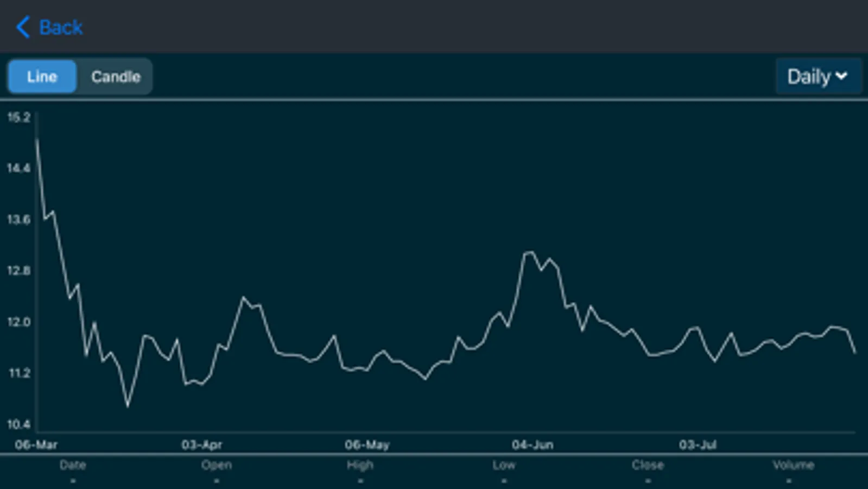The width and height of the screenshot is (868, 489).
Task: Click the Daily dropdown chevron arrow
Action: [841, 76]
